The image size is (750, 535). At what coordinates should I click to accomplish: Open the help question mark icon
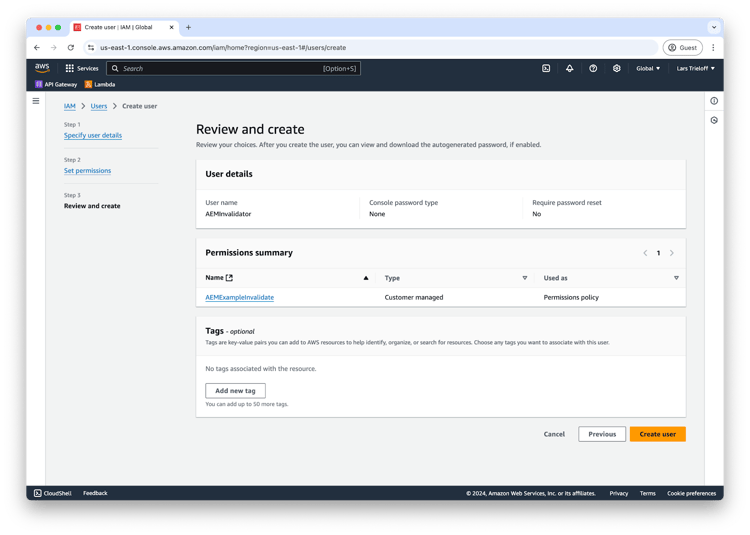pyautogui.click(x=593, y=68)
